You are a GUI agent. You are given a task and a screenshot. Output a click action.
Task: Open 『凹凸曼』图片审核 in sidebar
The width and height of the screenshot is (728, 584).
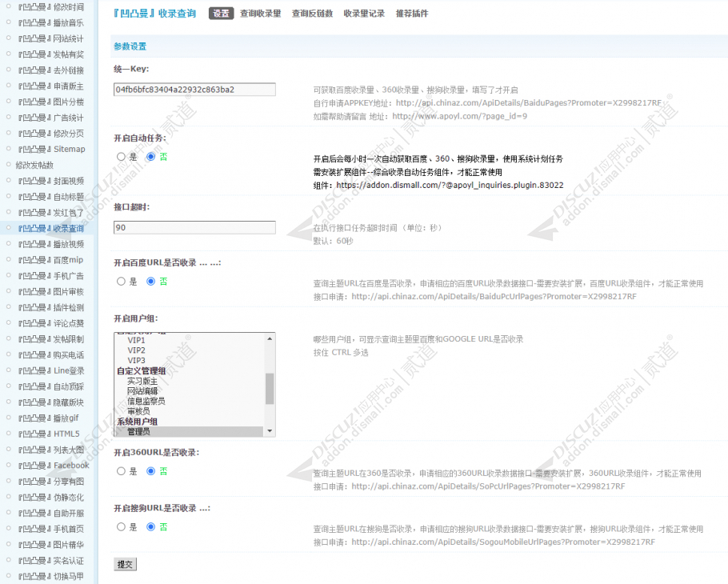[51, 291]
